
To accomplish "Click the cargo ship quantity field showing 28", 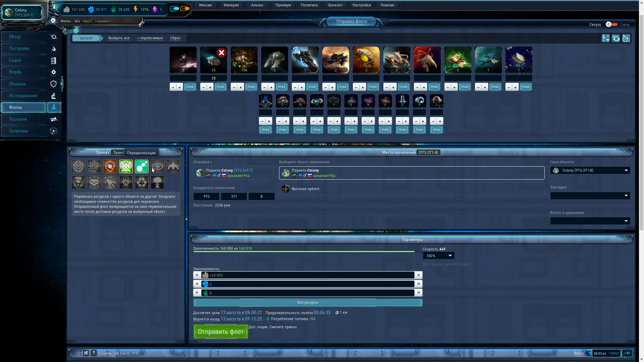I will 213,78.
